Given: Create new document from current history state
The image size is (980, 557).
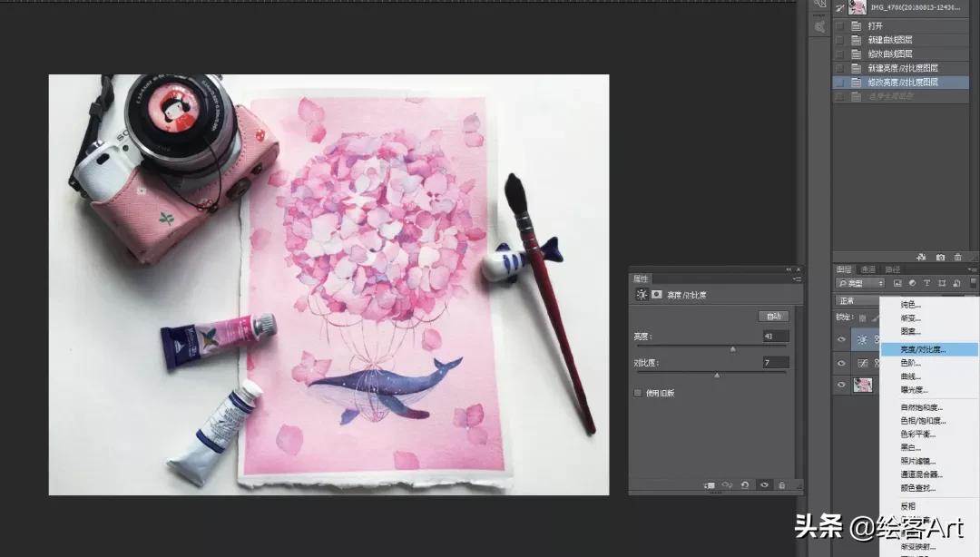Looking at the screenshot, I should tap(921, 257).
